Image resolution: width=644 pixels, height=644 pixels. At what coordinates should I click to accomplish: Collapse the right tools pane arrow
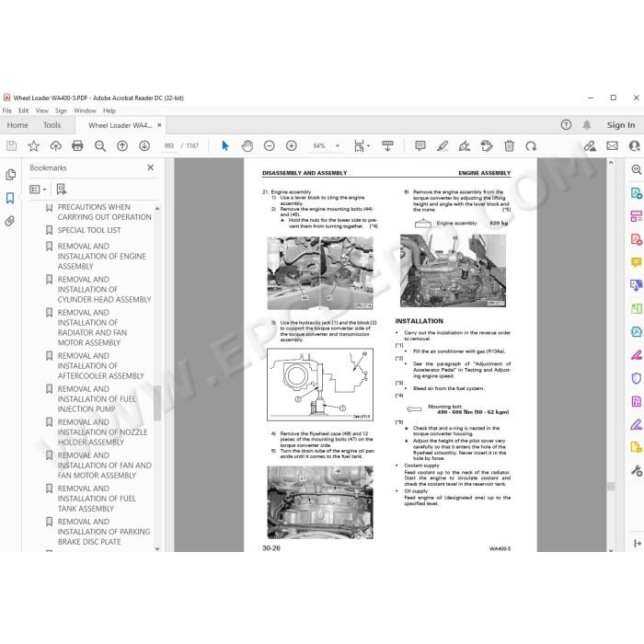coord(638,544)
